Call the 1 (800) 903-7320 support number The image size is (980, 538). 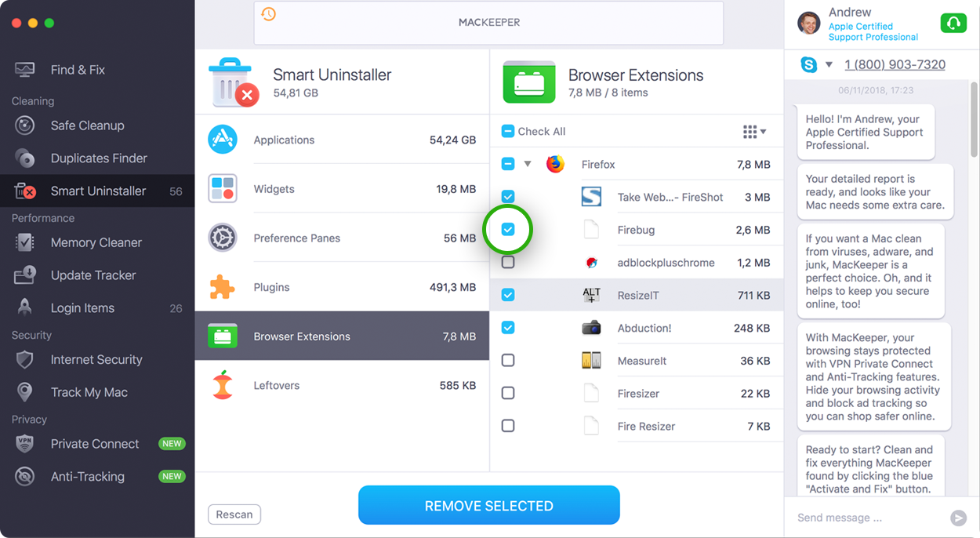(895, 64)
